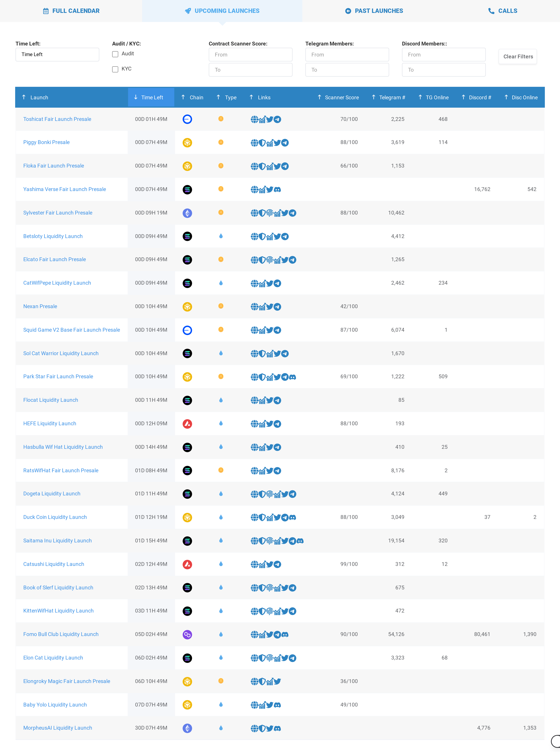Open Book of Slerf Liquidity Launch link
The height and width of the screenshot is (752, 560).
[x=58, y=587]
